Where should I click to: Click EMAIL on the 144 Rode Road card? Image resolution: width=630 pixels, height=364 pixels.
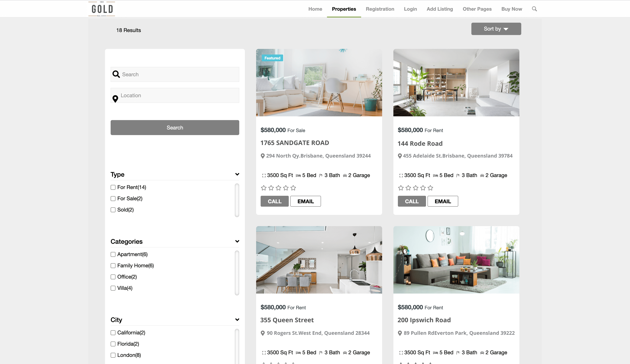(443, 201)
